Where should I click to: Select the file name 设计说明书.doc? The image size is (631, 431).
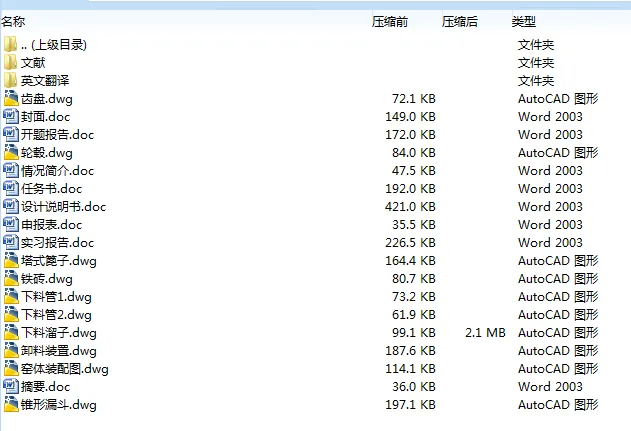[x=64, y=207]
